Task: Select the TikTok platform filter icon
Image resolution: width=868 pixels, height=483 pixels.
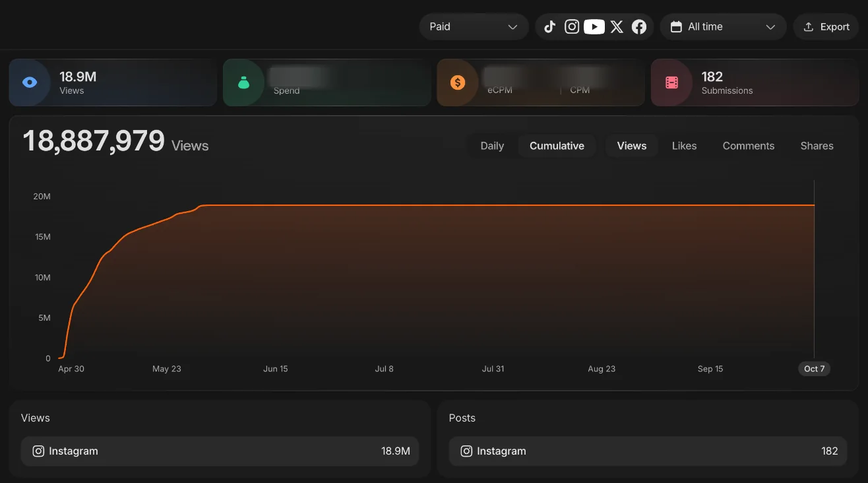Action: [x=550, y=27]
